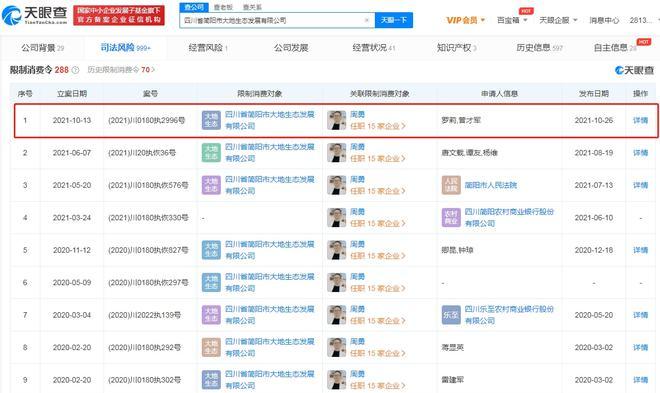Image resolution: width=660 pixels, height=393 pixels.
Task: Click the 周勇 name link in row 5
Action: pyautogui.click(x=357, y=244)
